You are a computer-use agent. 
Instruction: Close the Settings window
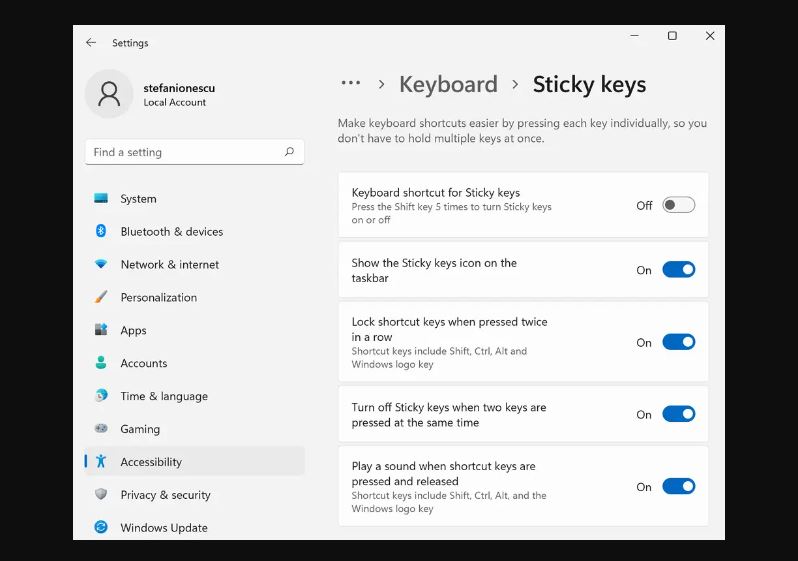(710, 36)
